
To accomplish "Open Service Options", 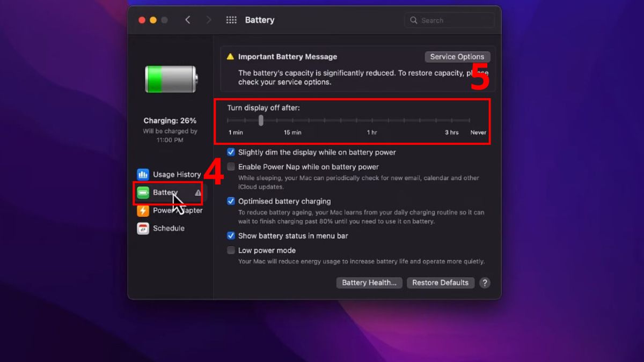I will pyautogui.click(x=457, y=56).
